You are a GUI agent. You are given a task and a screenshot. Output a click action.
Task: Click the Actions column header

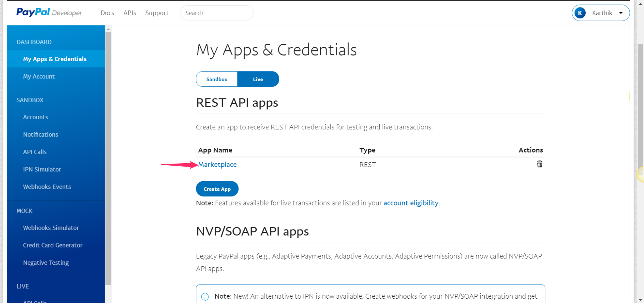(531, 150)
